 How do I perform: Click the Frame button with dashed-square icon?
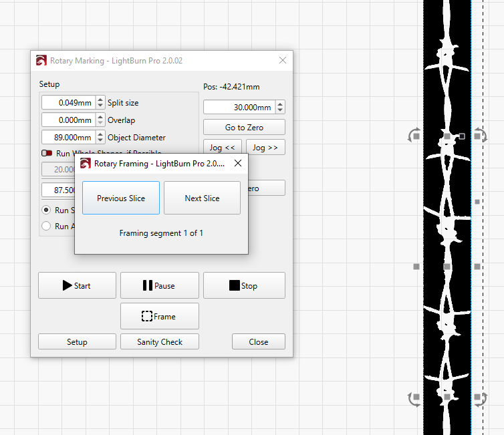pos(159,316)
